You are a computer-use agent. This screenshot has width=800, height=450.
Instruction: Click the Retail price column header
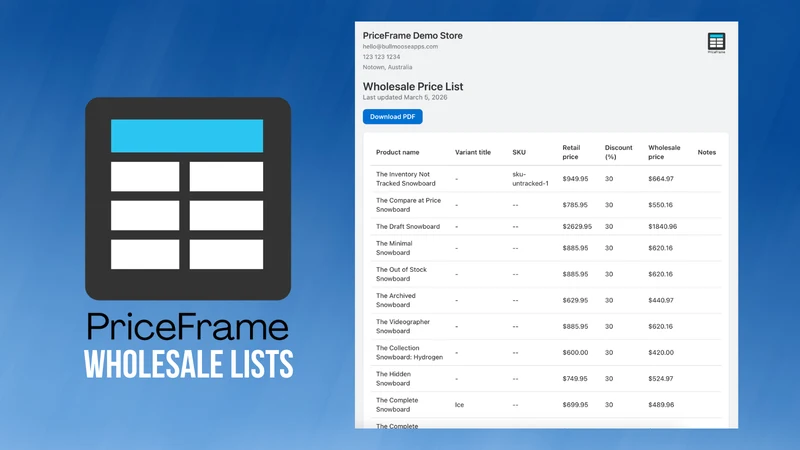pos(571,152)
